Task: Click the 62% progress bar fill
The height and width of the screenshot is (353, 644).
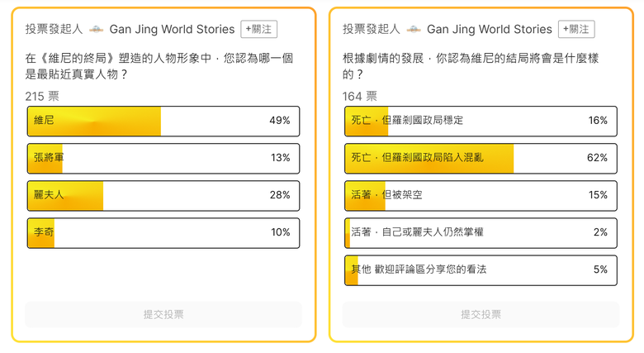Action: [429, 159]
